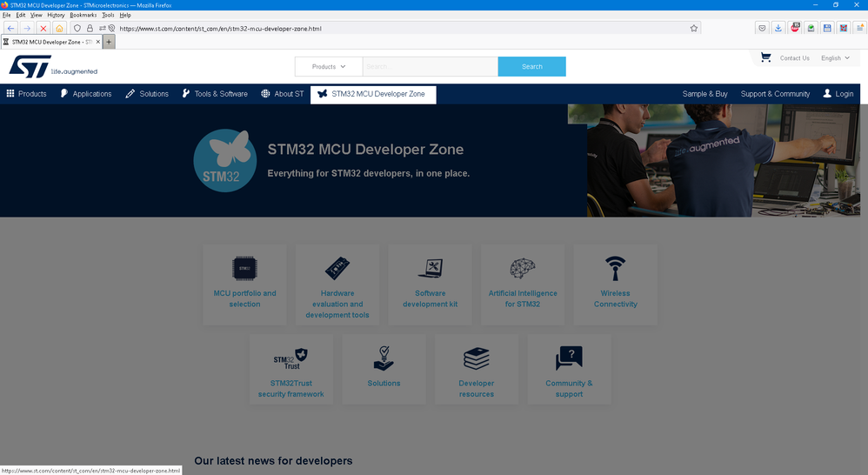Open Products in the navigation bar
This screenshot has width=868, height=475.
point(26,94)
